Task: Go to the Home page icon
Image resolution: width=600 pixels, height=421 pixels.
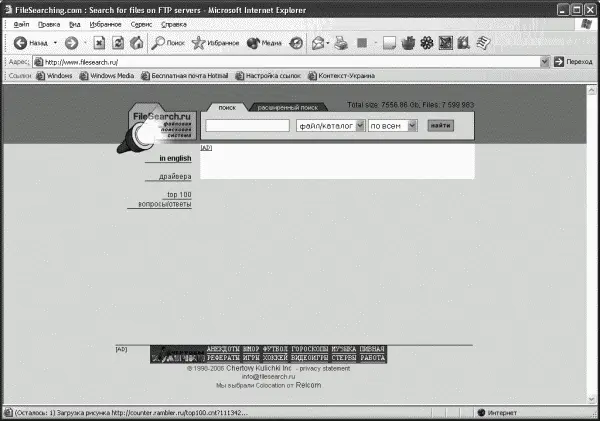Action: point(136,43)
